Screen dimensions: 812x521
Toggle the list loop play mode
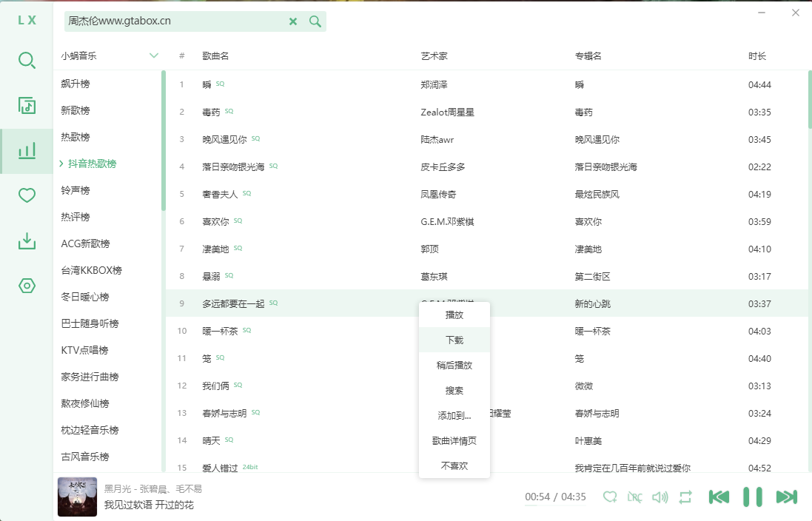685,497
